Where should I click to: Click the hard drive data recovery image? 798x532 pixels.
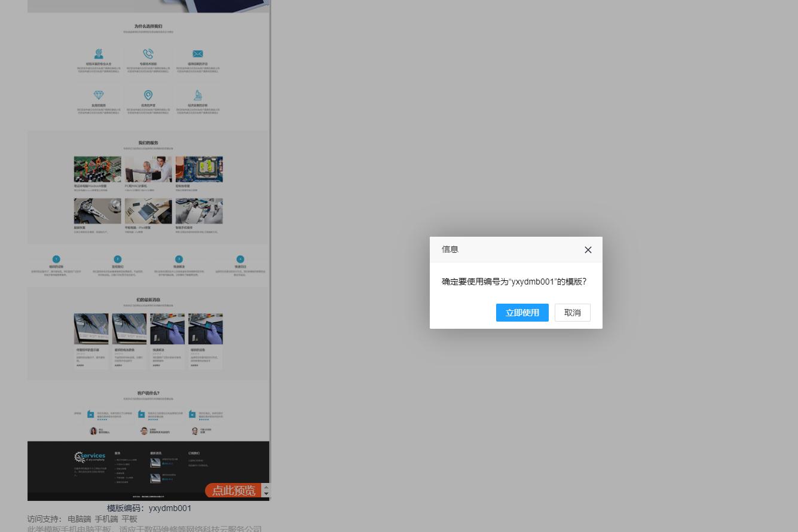(97, 211)
